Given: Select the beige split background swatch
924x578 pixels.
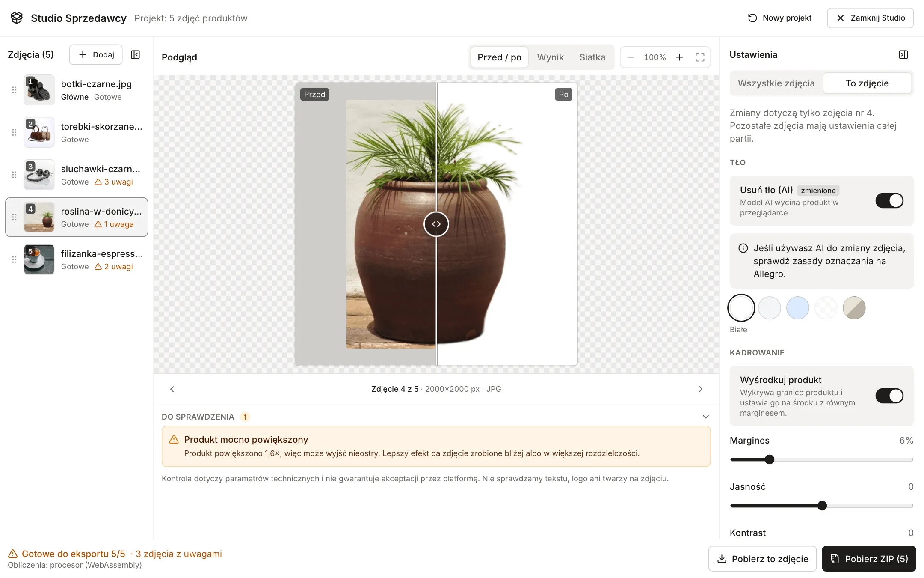Looking at the screenshot, I should tap(854, 308).
